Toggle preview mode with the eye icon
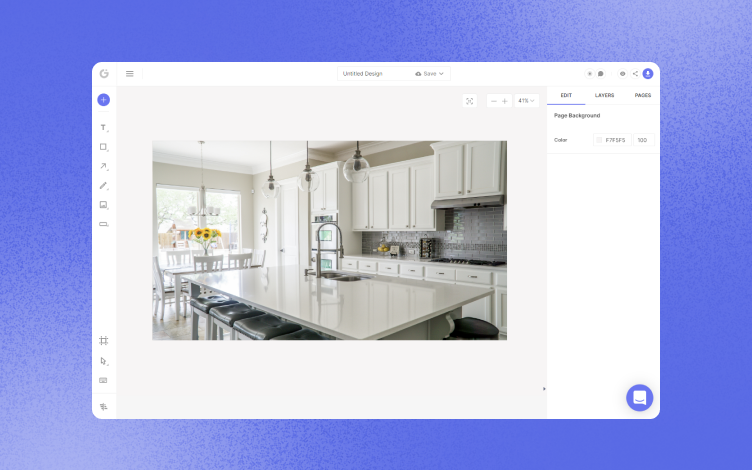752x470 pixels. 623,74
